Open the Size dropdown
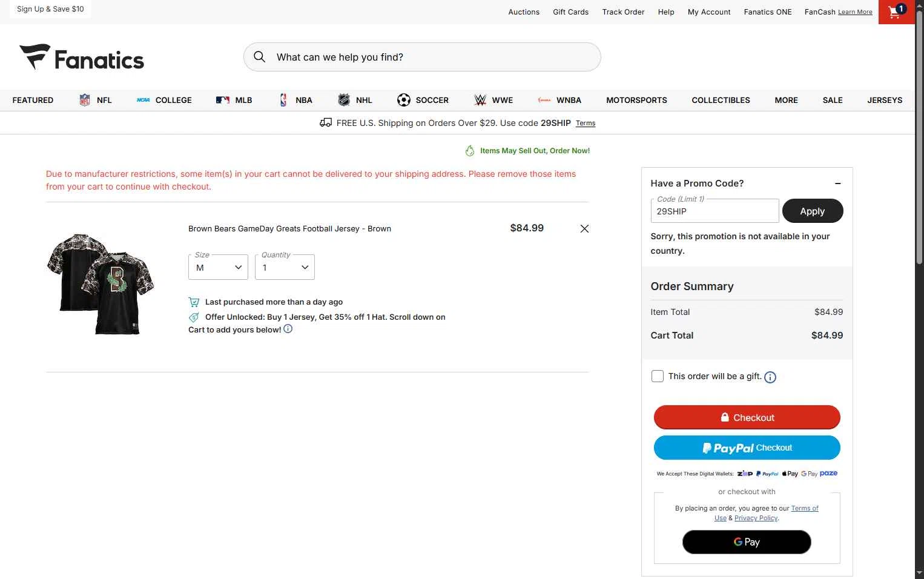The image size is (924, 579). pyautogui.click(x=218, y=268)
